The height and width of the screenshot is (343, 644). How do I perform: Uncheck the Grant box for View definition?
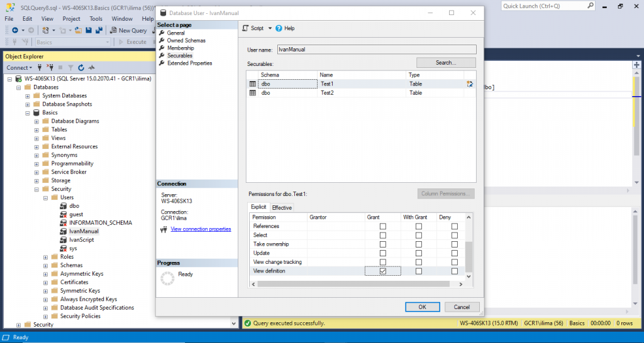pos(383,271)
